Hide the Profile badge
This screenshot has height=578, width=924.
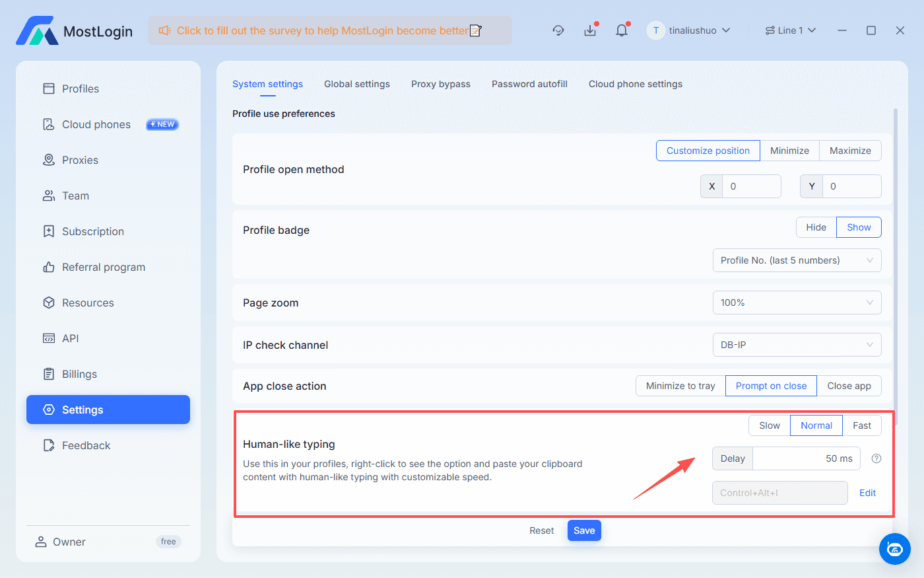click(x=816, y=227)
